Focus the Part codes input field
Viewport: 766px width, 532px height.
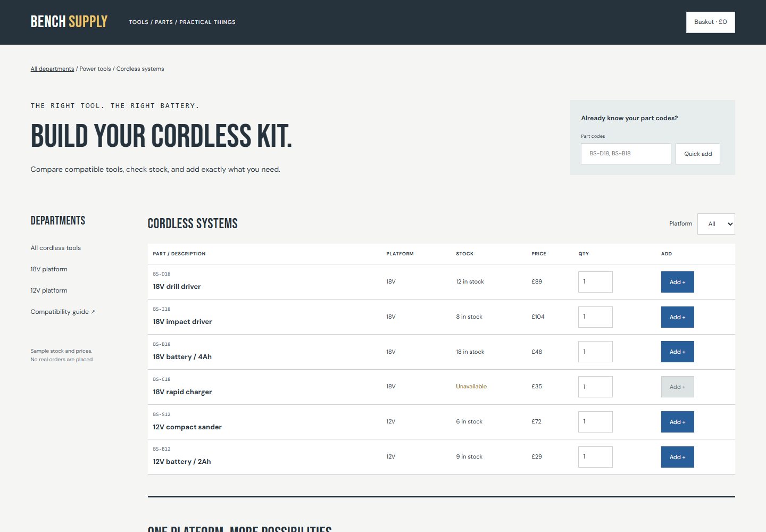tap(626, 154)
